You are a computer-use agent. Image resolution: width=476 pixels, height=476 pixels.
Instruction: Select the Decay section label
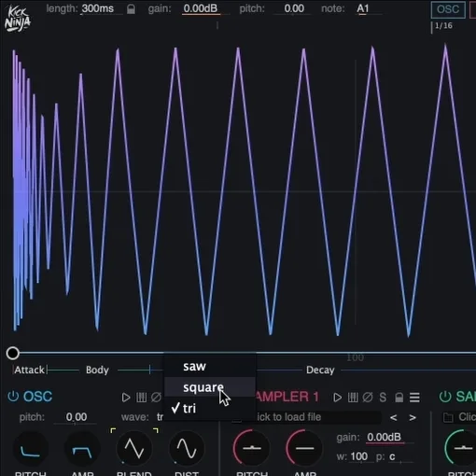(x=320, y=370)
